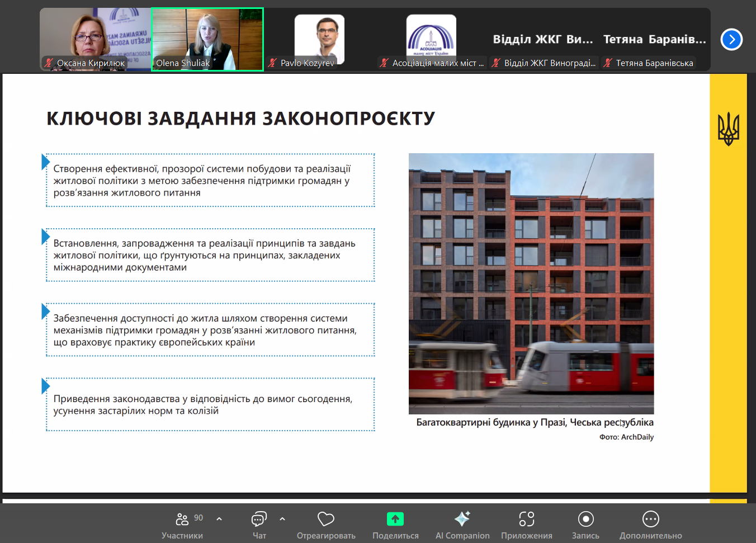Expand the participants options caret
Screen dimensions: 756x543
click(219, 519)
